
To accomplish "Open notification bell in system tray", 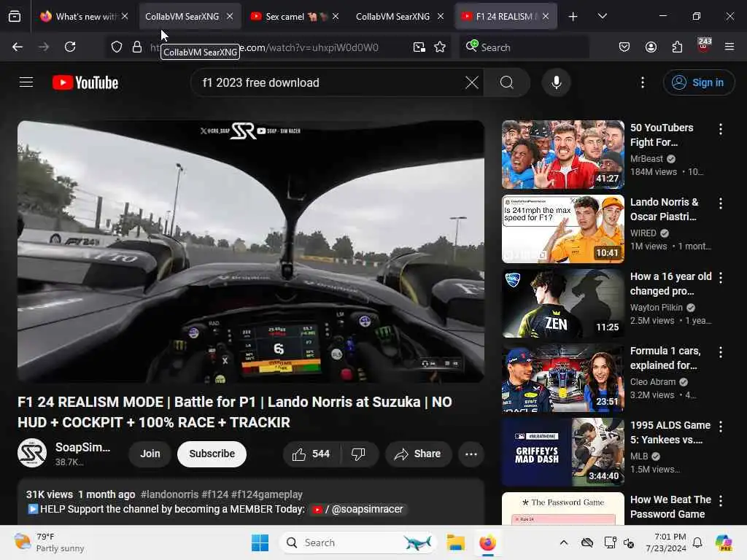I will click(x=697, y=542).
